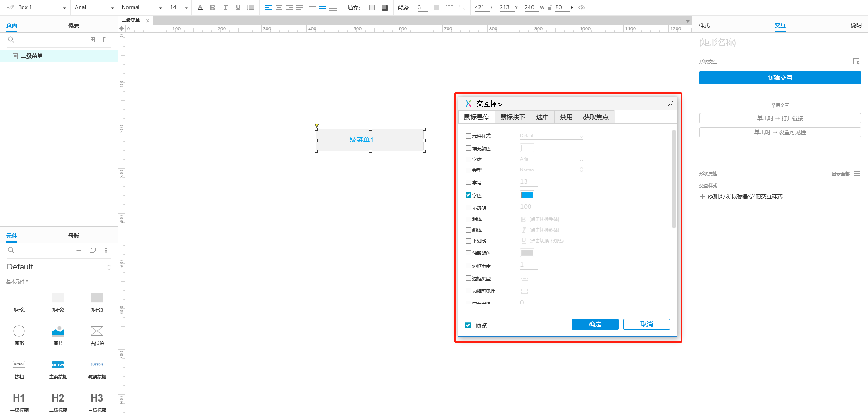Apply bullet list formatting
Viewport: 868px width, 416px height.
point(251,8)
